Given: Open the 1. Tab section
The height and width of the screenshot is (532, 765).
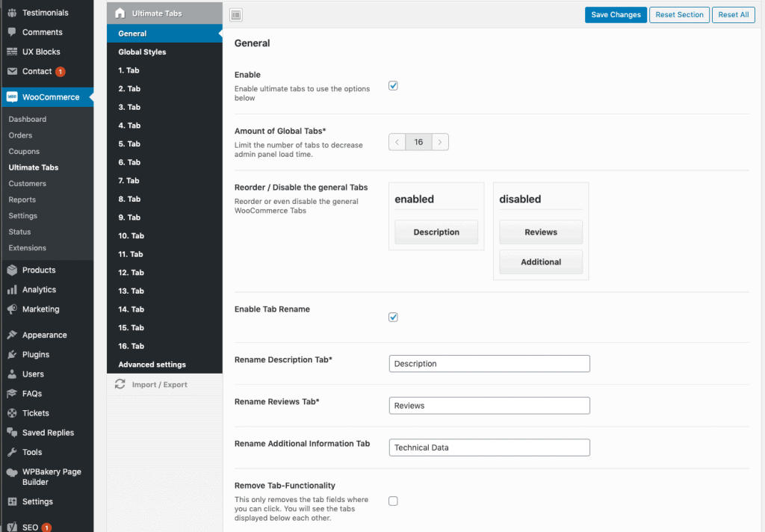Looking at the screenshot, I should click(164, 70).
